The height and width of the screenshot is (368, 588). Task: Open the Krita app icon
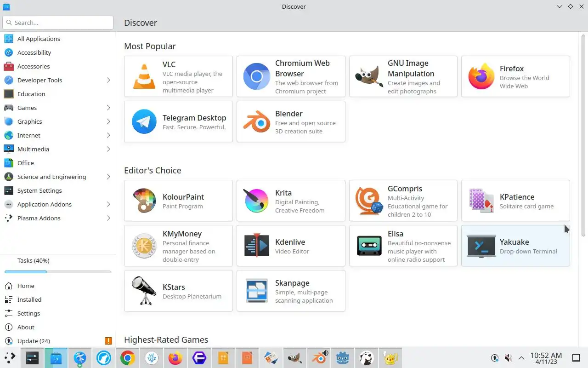(x=256, y=201)
